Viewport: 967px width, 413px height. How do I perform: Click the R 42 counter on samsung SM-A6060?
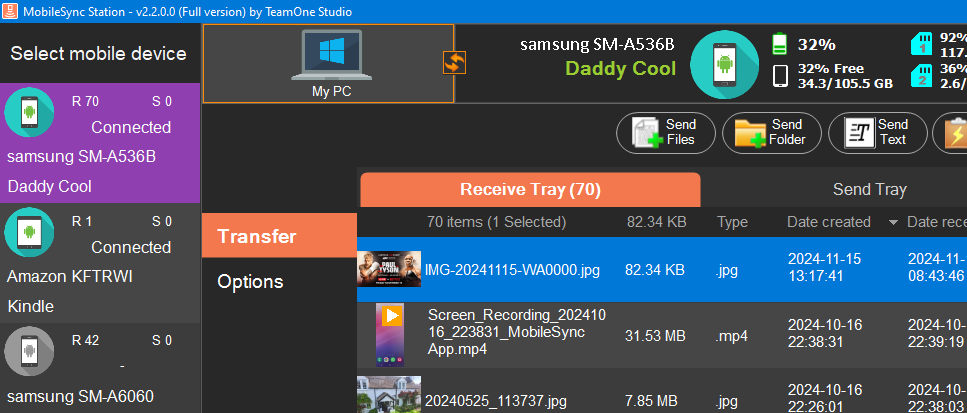click(85, 340)
